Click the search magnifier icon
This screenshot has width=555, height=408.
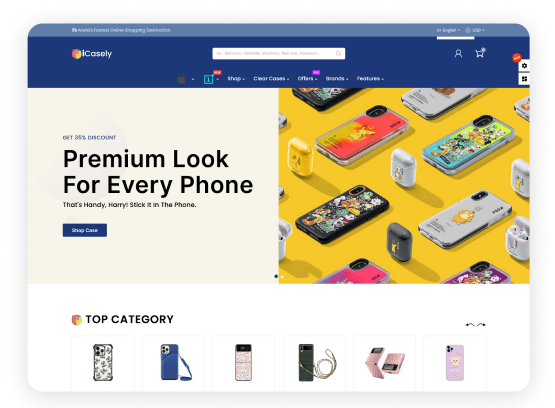coord(338,53)
